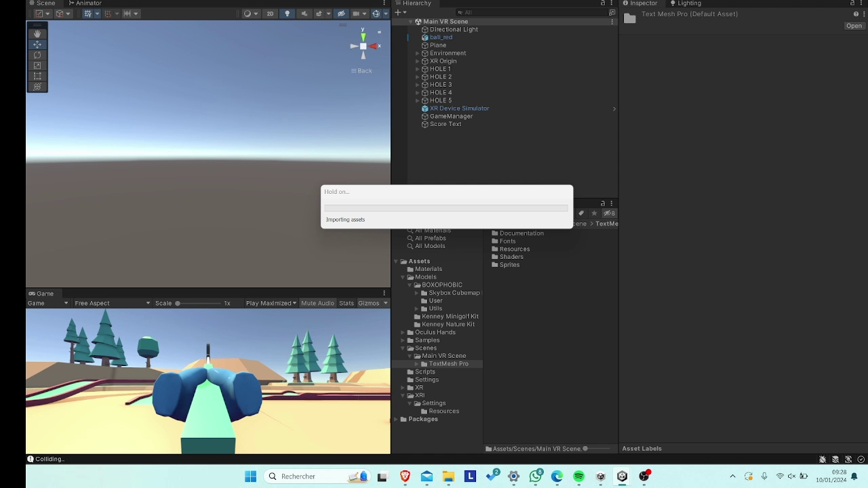Image resolution: width=868 pixels, height=488 pixels.
Task: Expand the HOLE 1 hierarchy item
Action: tap(417, 68)
